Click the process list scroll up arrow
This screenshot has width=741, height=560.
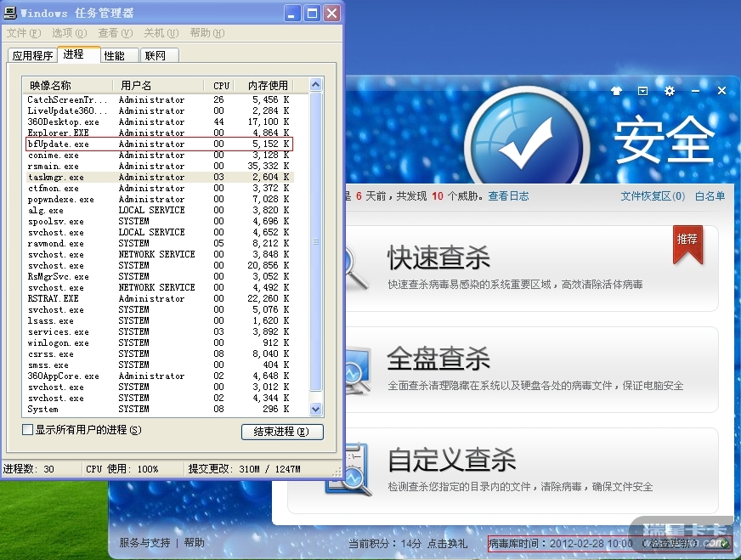pyautogui.click(x=315, y=85)
